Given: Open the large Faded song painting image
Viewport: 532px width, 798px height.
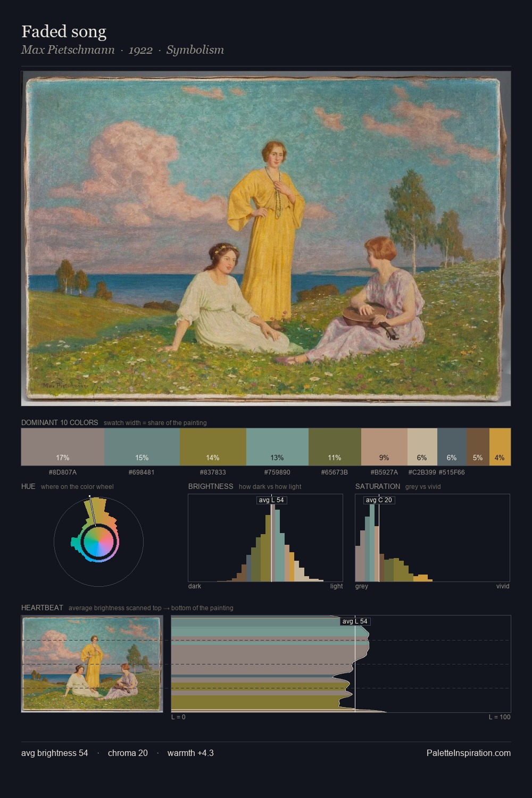Looking at the screenshot, I should 266,238.
